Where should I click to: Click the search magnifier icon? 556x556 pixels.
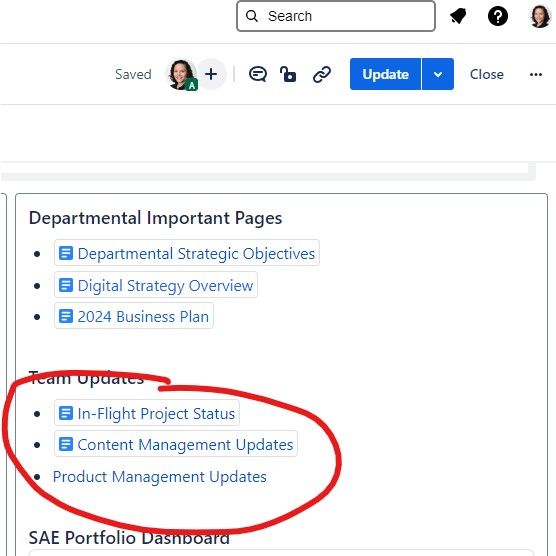pos(251,16)
